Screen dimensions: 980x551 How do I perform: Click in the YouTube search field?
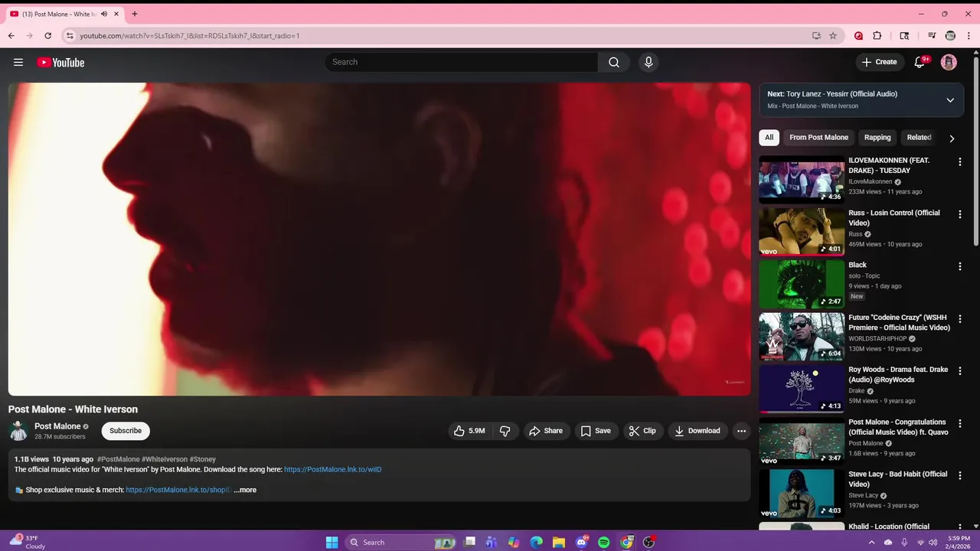pos(462,62)
